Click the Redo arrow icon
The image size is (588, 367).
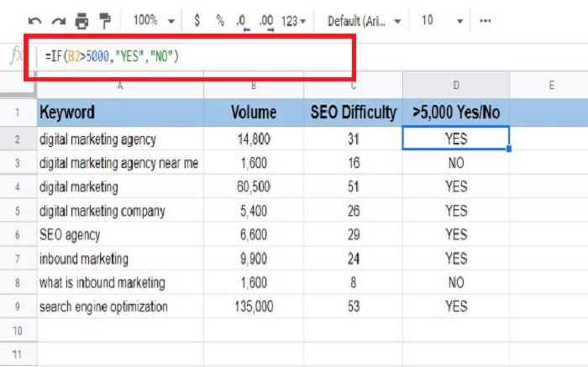pos(58,20)
